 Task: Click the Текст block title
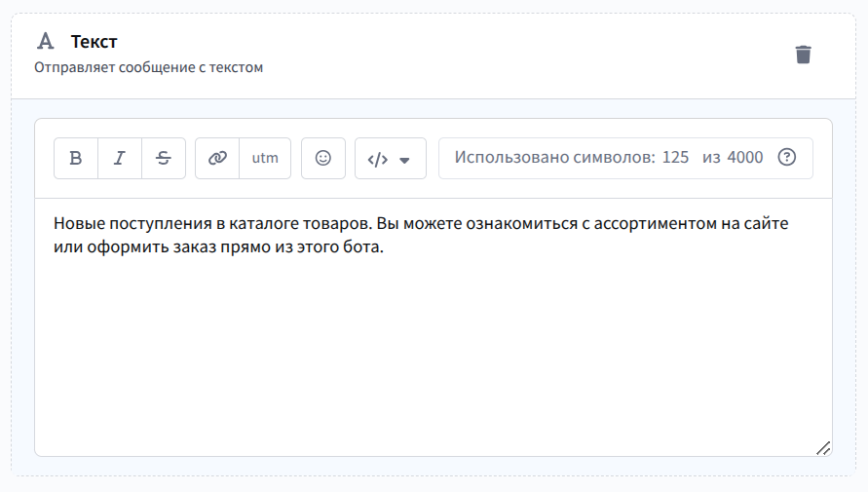click(x=94, y=42)
